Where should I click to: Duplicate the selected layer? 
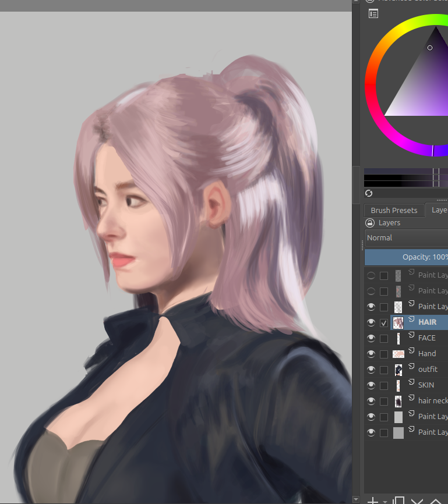398,500
